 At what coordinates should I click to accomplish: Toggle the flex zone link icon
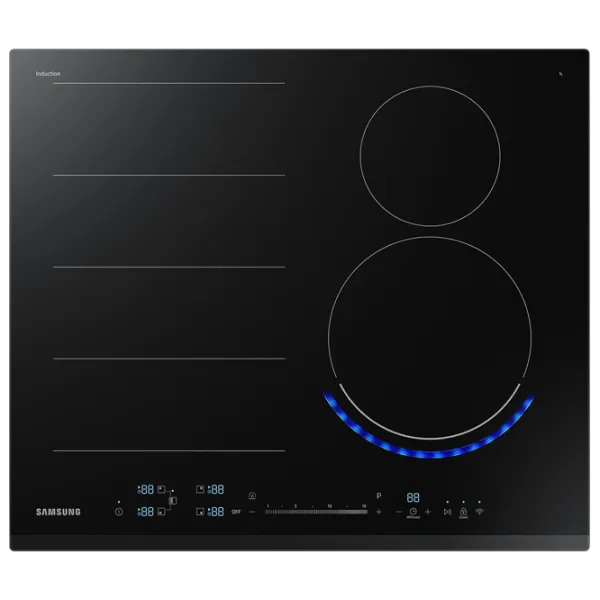(x=173, y=500)
